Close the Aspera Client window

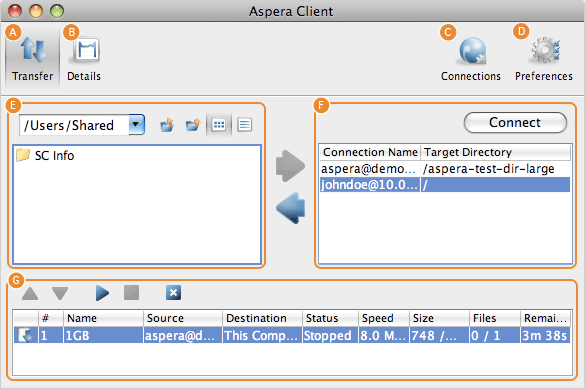pos(15,11)
